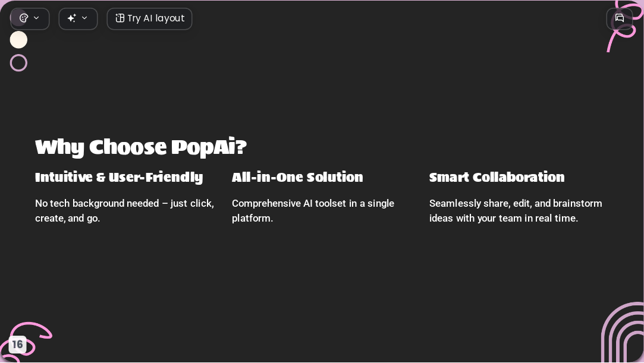Click the 'Smart Collaboration' subheading
644x363 pixels.
497,177
